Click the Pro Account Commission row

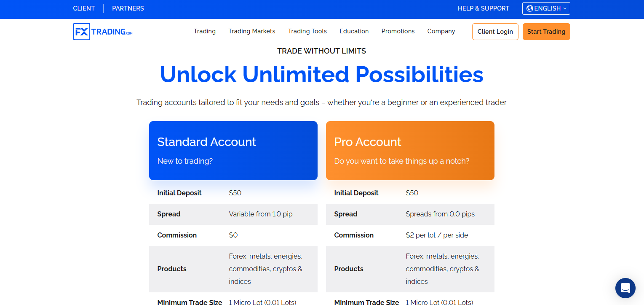click(410, 235)
